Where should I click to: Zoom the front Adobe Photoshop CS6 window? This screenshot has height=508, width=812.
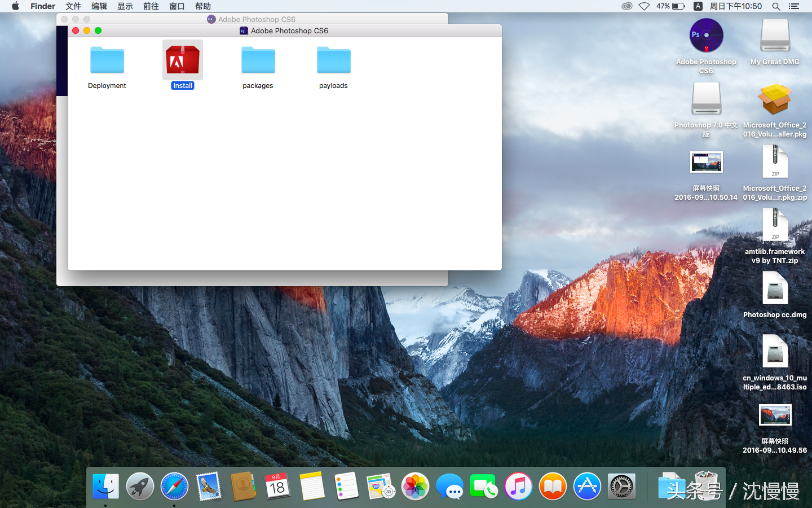[98, 30]
